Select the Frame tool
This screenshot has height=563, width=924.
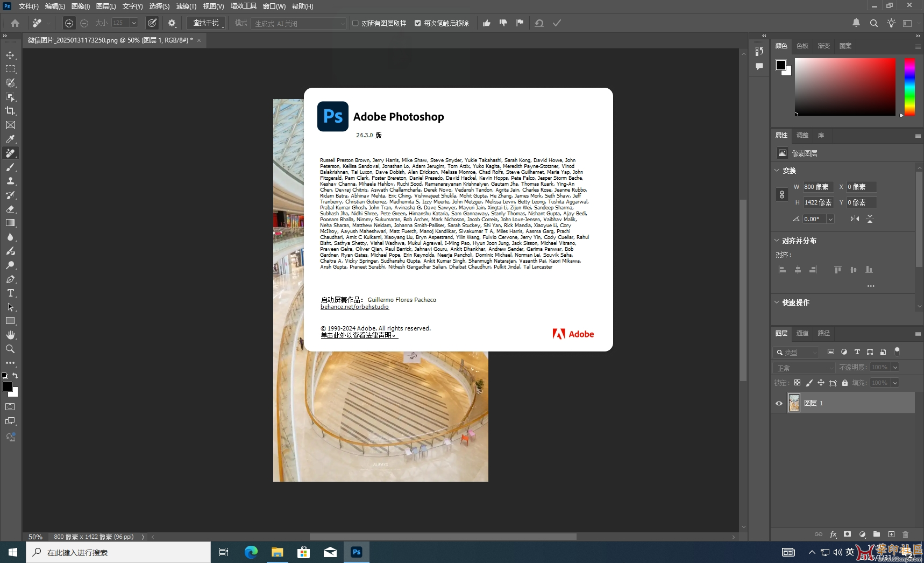[x=10, y=125]
